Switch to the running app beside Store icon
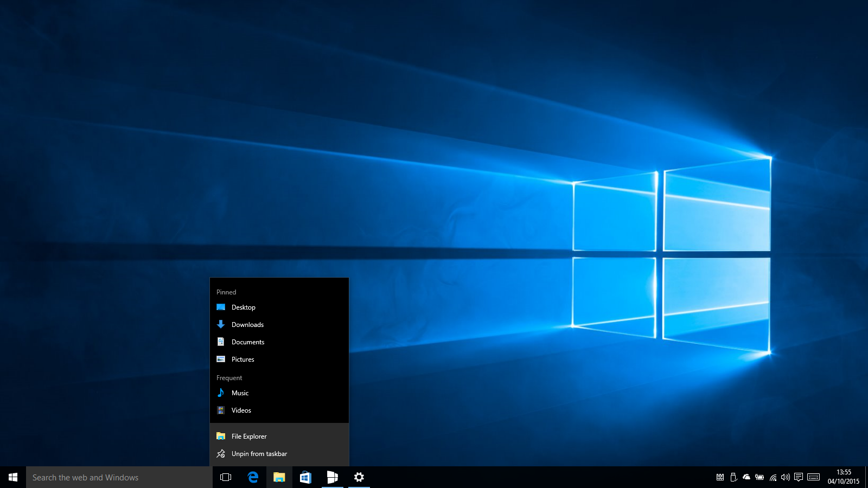868x488 pixels. 332,477
